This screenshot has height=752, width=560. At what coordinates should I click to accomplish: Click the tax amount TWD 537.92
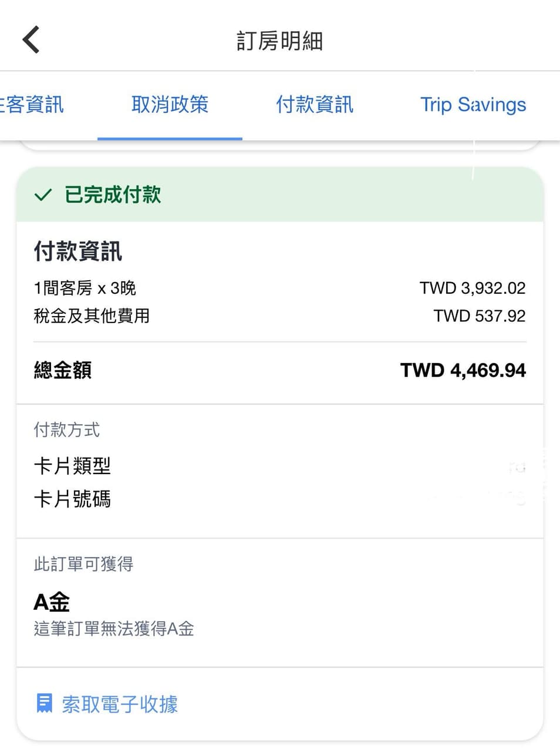point(480,316)
